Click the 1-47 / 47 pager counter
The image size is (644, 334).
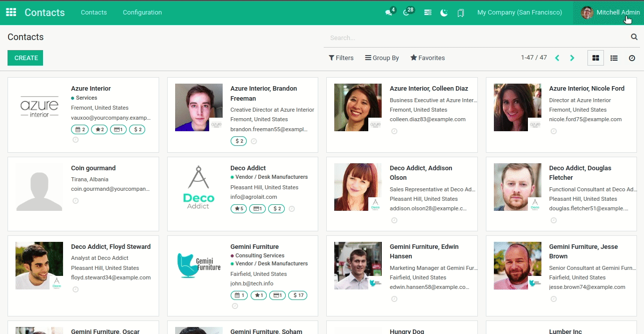tap(533, 58)
